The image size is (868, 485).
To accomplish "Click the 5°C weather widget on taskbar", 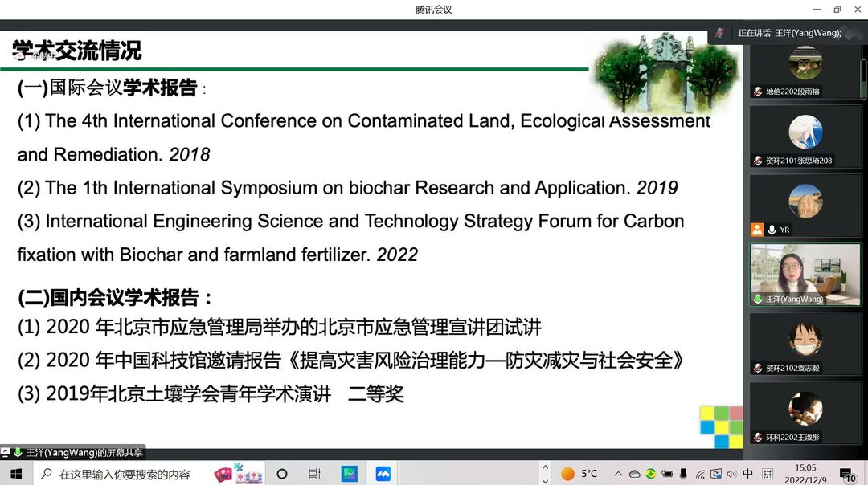I will click(x=579, y=474).
